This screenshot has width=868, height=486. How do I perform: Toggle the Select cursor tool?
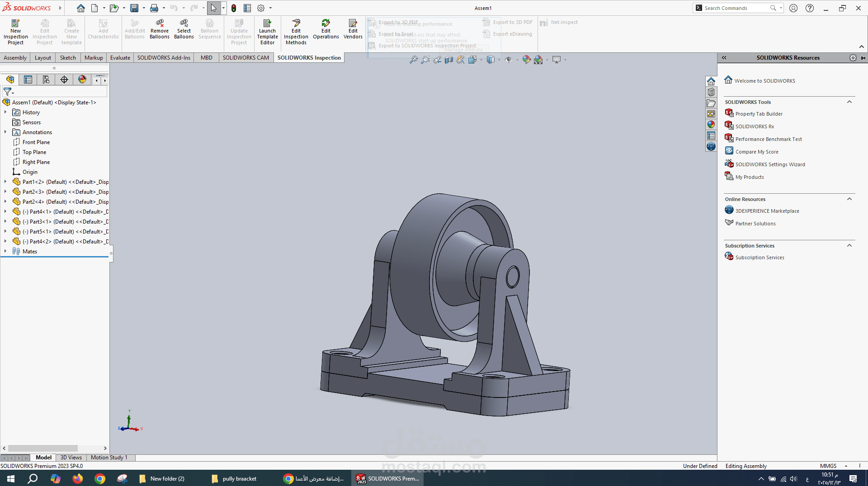click(x=213, y=8)
